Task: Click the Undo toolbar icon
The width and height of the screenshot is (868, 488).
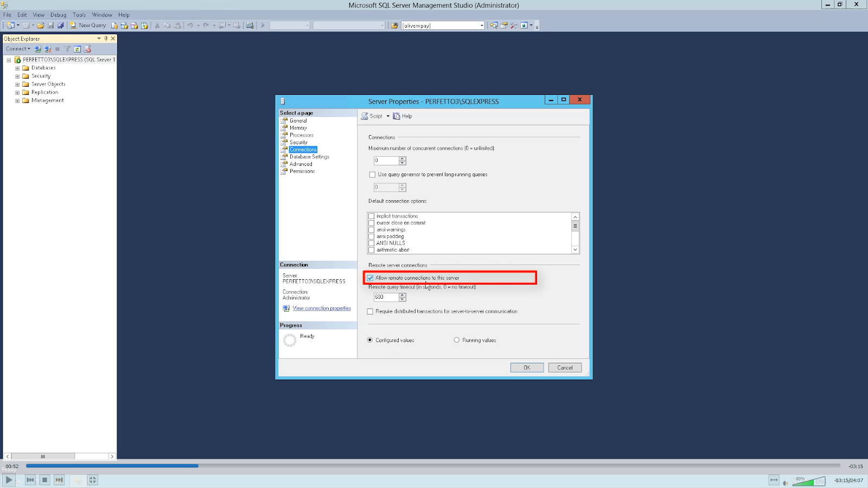Action: tap(190, 25)
